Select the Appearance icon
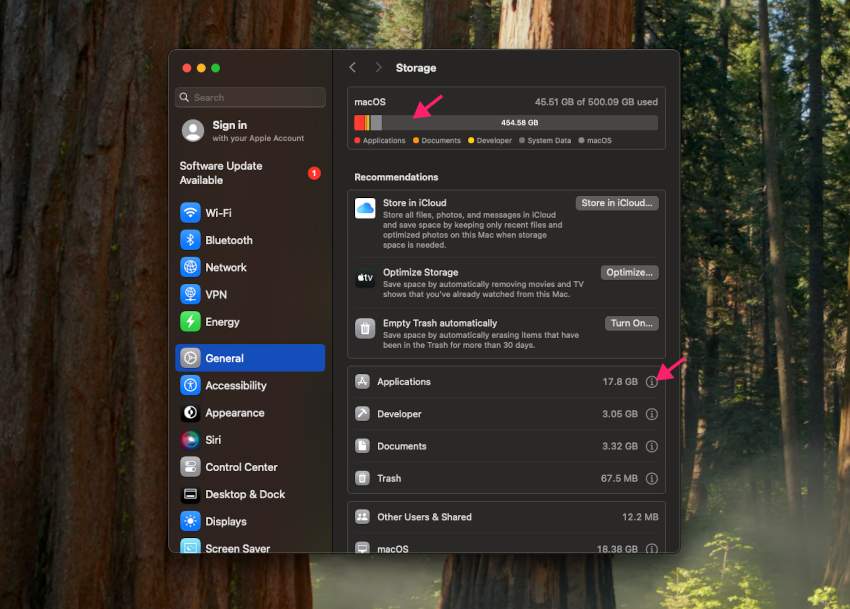Screen dimensions: 850x609 click(190, 413)
